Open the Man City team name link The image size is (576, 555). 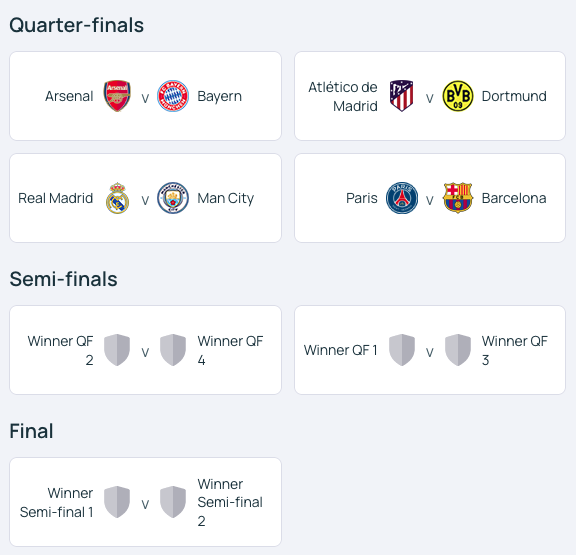point(226,198)
